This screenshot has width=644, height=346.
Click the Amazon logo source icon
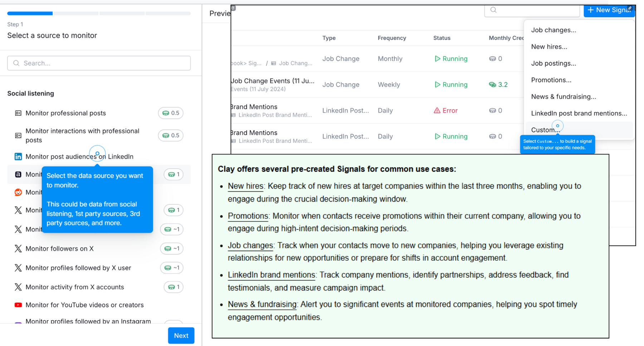coord(18,174)
